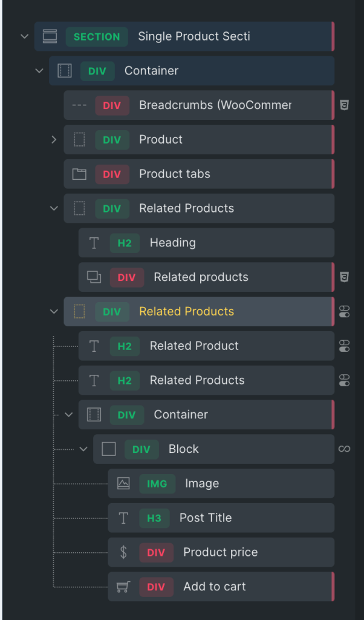
Task: Collapse the Block element
Action: tap(83, 449)
